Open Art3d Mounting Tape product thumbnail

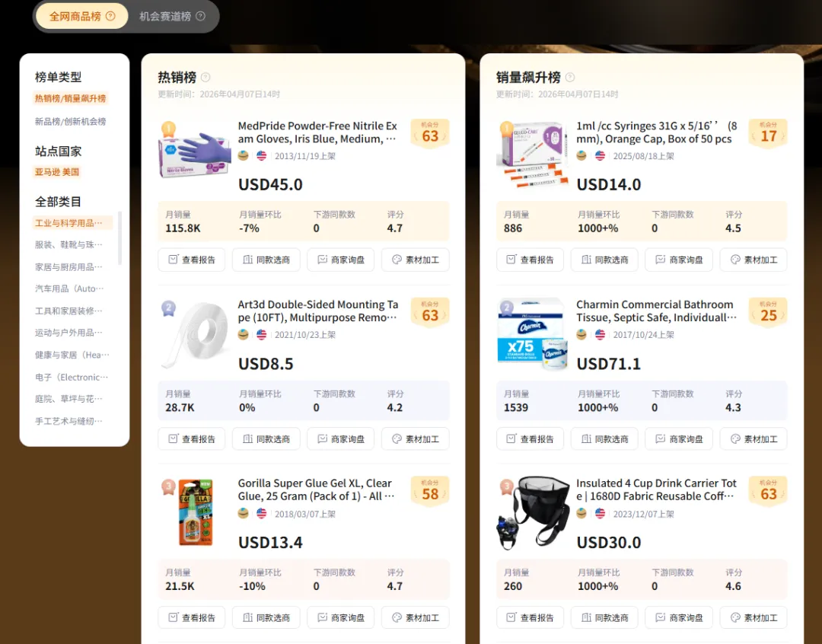(195, 333)
